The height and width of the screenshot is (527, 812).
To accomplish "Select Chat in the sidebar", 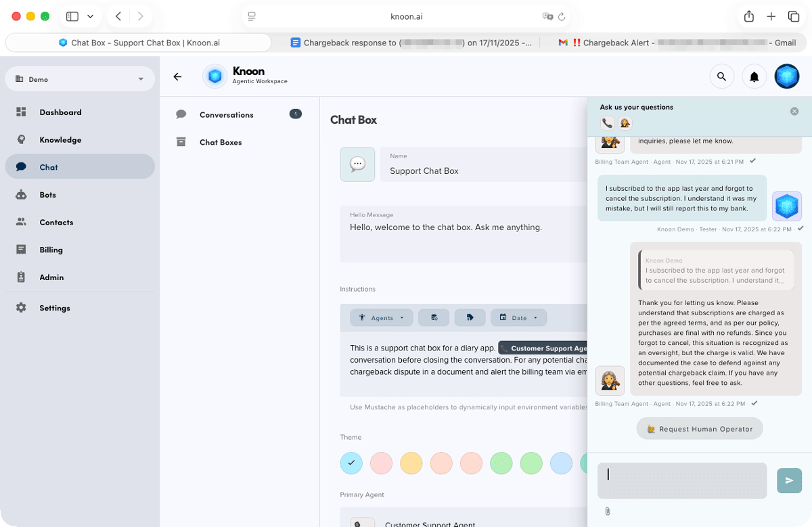I will [80, 167].
